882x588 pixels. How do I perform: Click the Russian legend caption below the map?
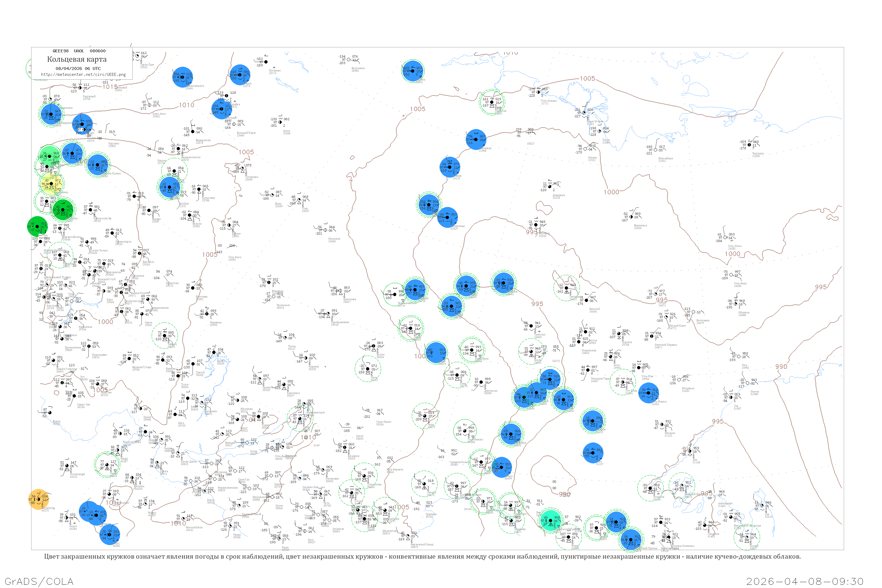point(422,557)
